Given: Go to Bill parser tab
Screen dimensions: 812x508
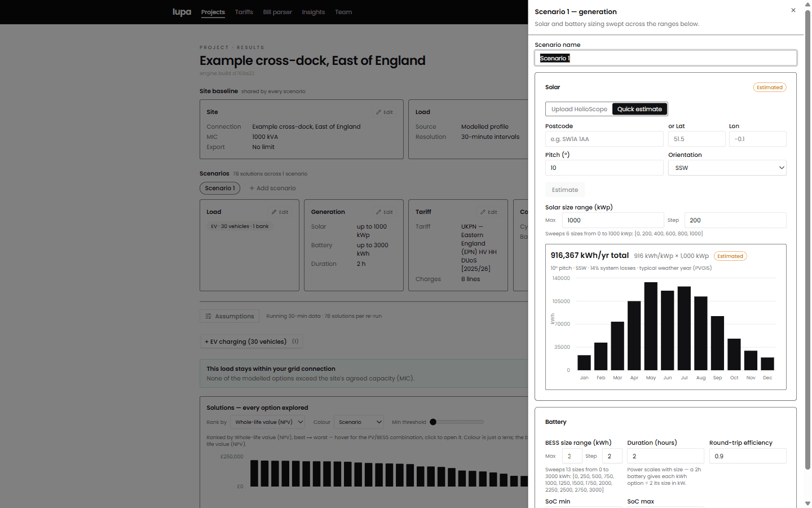Looking at the screenshot, I should [x=277, y=12].
